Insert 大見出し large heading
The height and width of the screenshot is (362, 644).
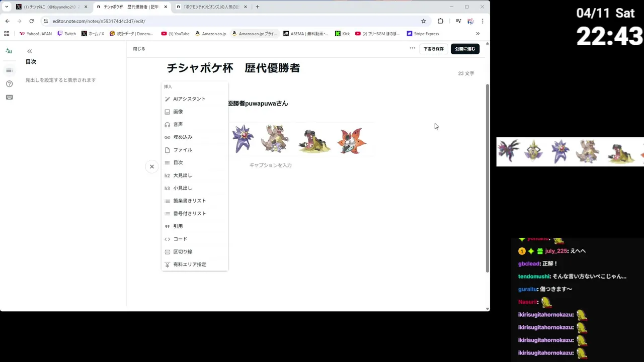click(x=195, y=175)
